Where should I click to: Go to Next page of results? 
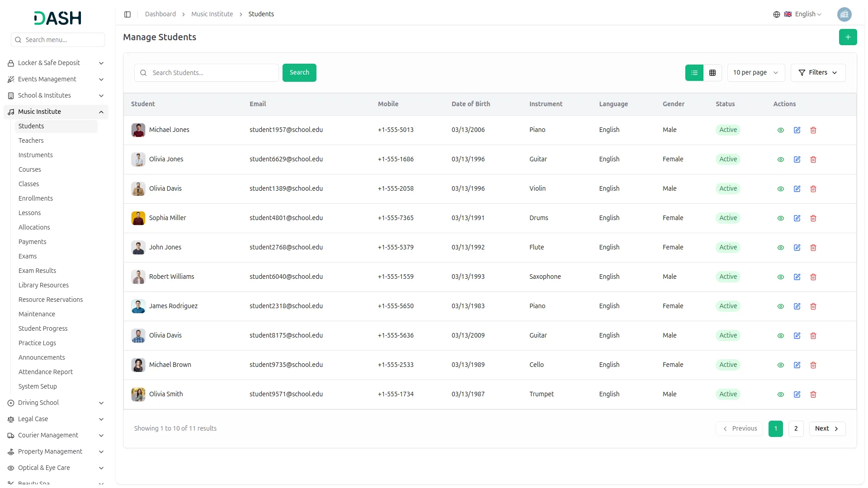tap(826, 428)
